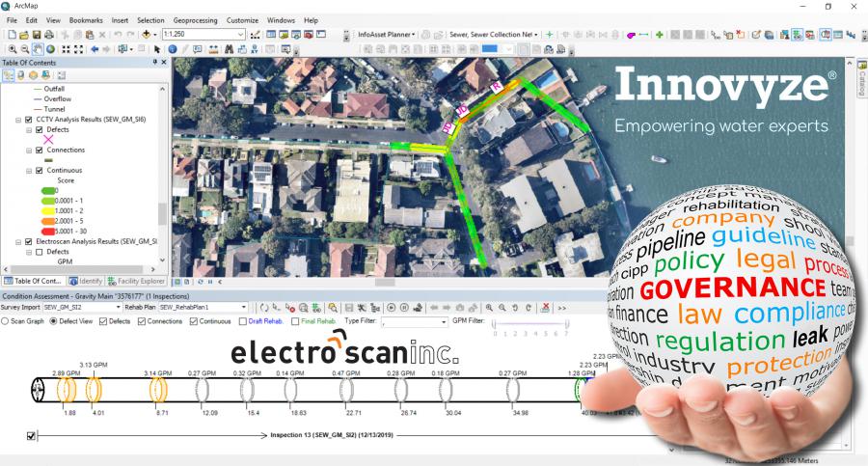Zoom out on the pipe defect view
868x466 pixels.
click(x=502, y=308)
